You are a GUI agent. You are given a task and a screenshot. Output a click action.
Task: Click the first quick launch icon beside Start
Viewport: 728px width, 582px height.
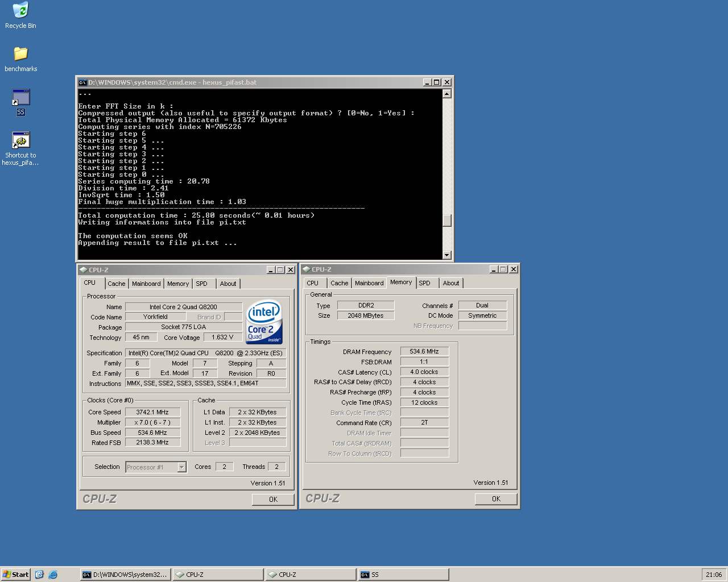[39, 575]
